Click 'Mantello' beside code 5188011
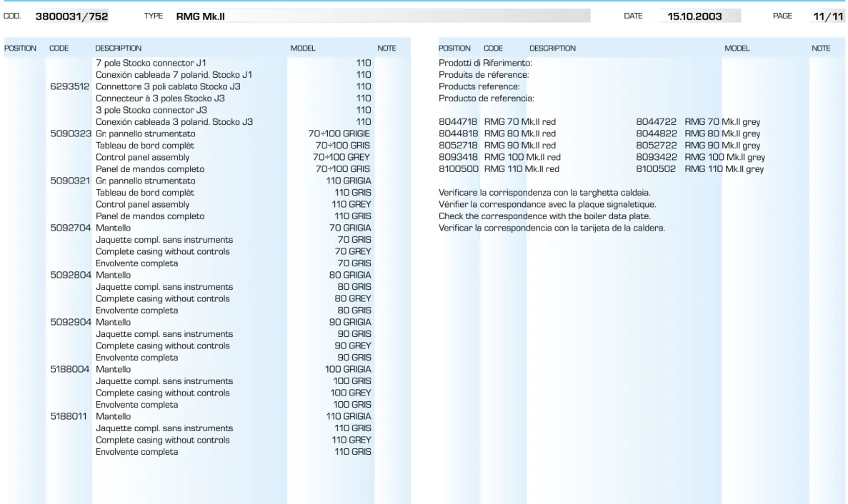 point(113,416)
